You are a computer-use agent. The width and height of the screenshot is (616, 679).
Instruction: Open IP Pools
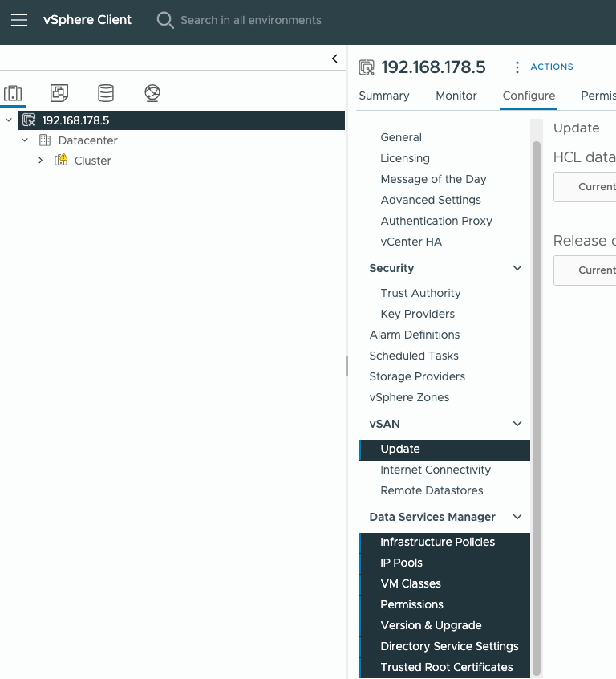pyautogui.click(x=444, y=563)
